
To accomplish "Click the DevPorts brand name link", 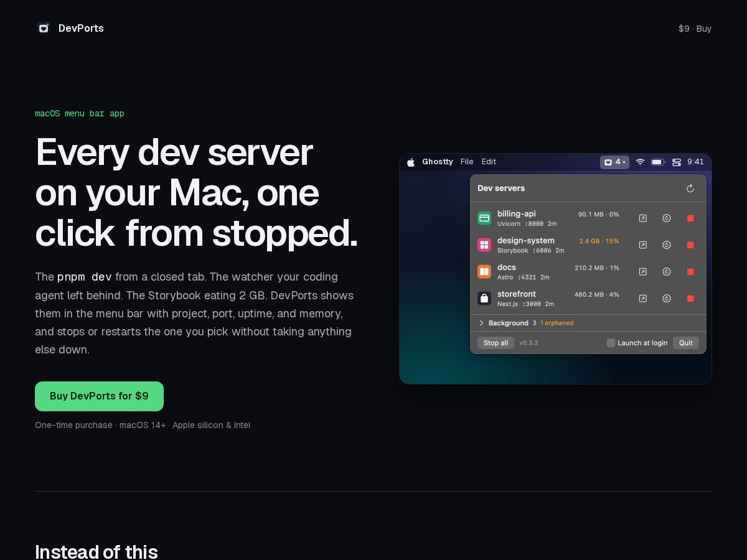I will click(81, 28).
